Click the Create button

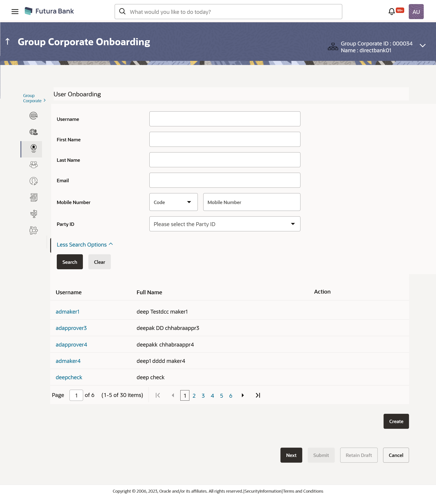coord(396,421)
